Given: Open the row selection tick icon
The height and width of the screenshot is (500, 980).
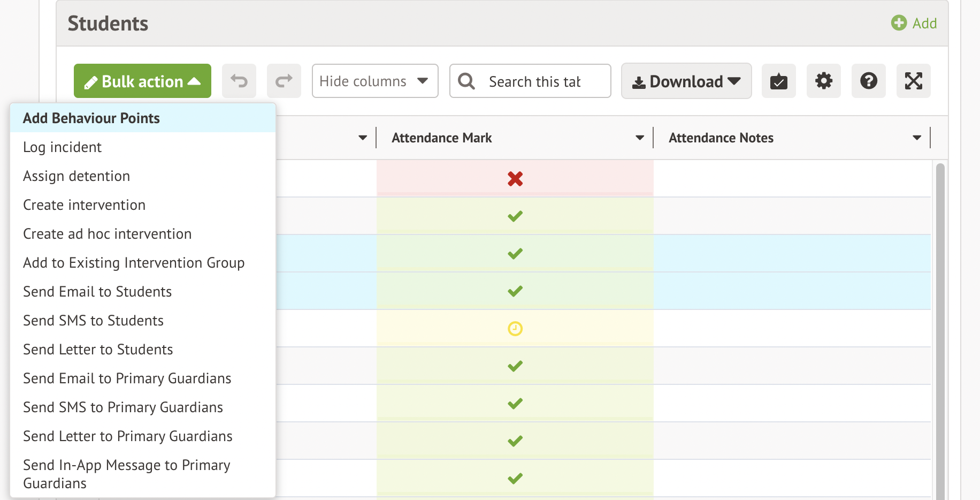Looking at the screenshot, I should 779,81.
